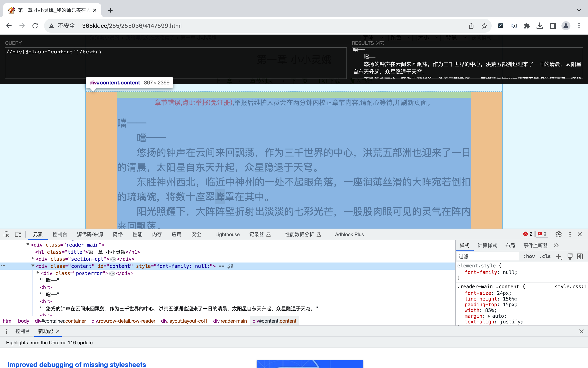This screenshot has height=368, width=588.
Task: Open Improved debugging of missing stylesheets link
Action: point(77,364)
